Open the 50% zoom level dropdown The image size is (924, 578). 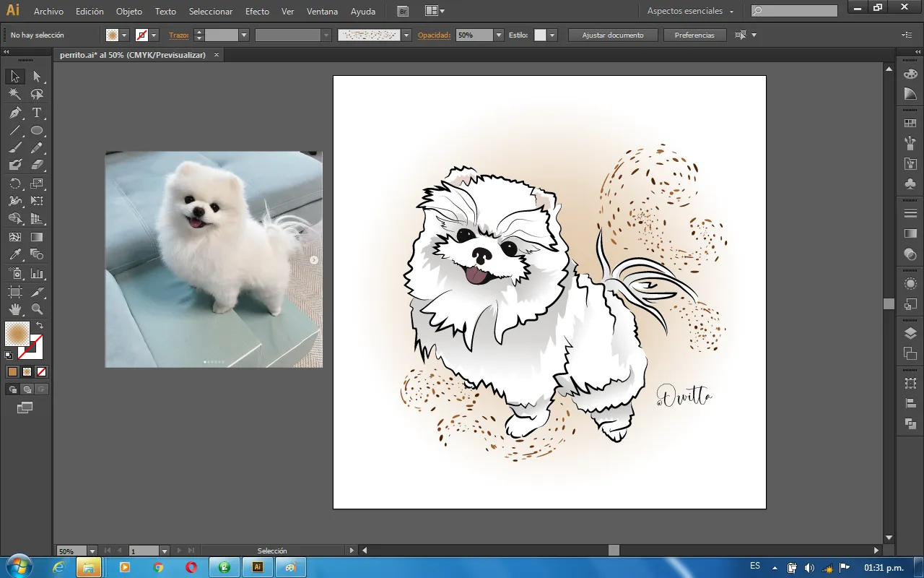tap(92, 551)
